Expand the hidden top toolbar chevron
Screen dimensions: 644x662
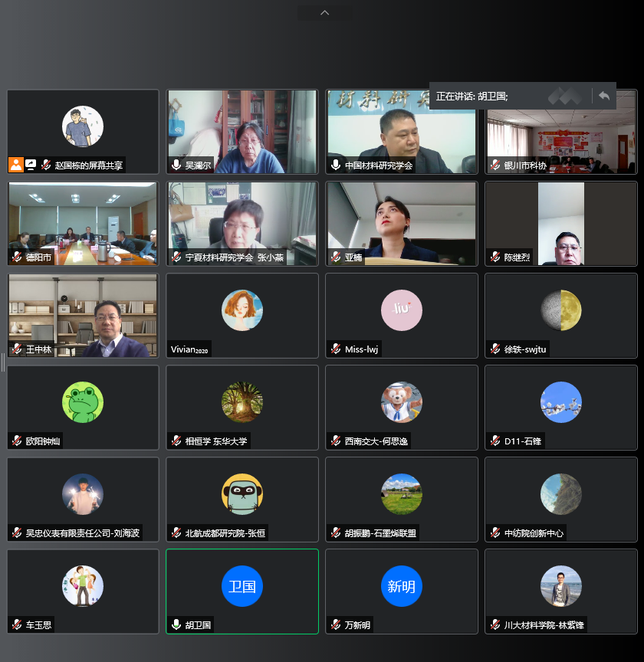coord(324,12)
